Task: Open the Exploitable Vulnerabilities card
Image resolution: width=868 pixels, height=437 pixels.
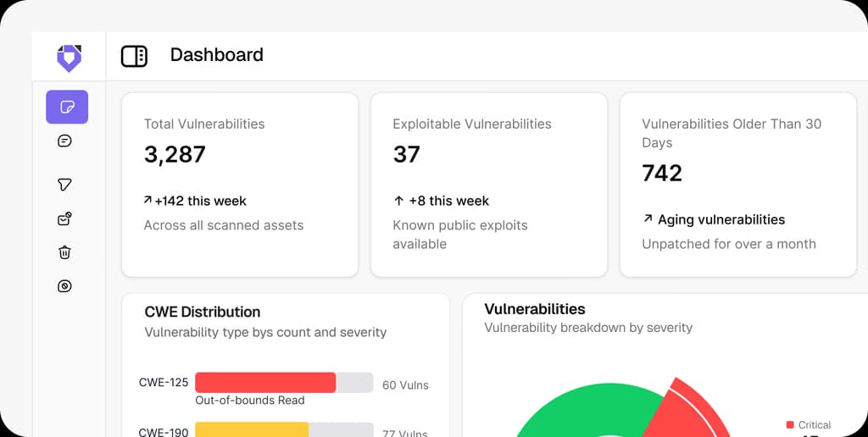Action: pos(489,185)
